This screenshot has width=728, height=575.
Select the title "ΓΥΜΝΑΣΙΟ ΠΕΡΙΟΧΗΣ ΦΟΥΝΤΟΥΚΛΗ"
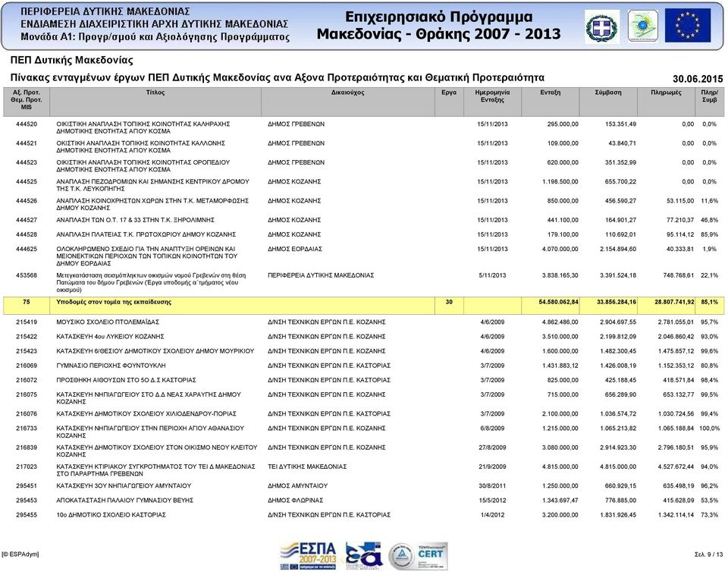coord(111,366)
